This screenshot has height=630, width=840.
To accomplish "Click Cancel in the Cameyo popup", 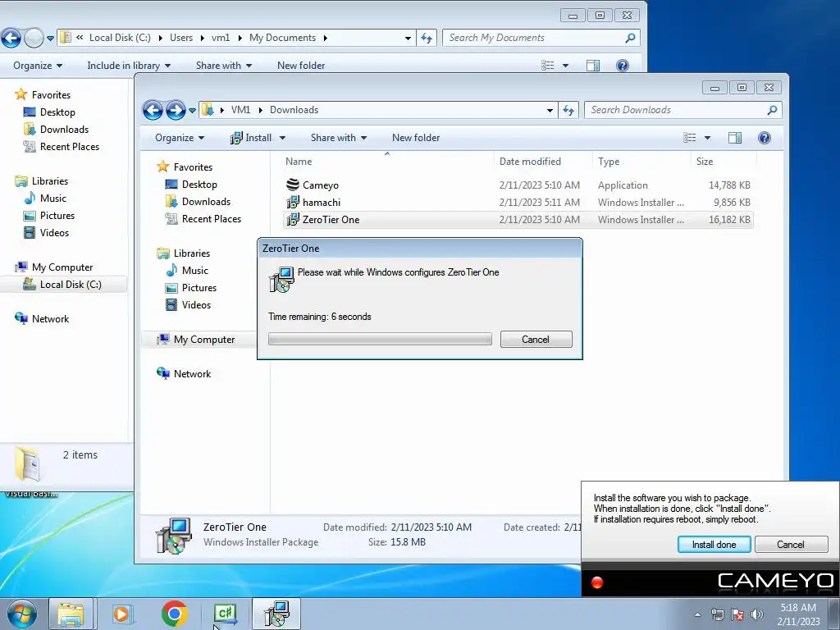I will tap(791, 545).
